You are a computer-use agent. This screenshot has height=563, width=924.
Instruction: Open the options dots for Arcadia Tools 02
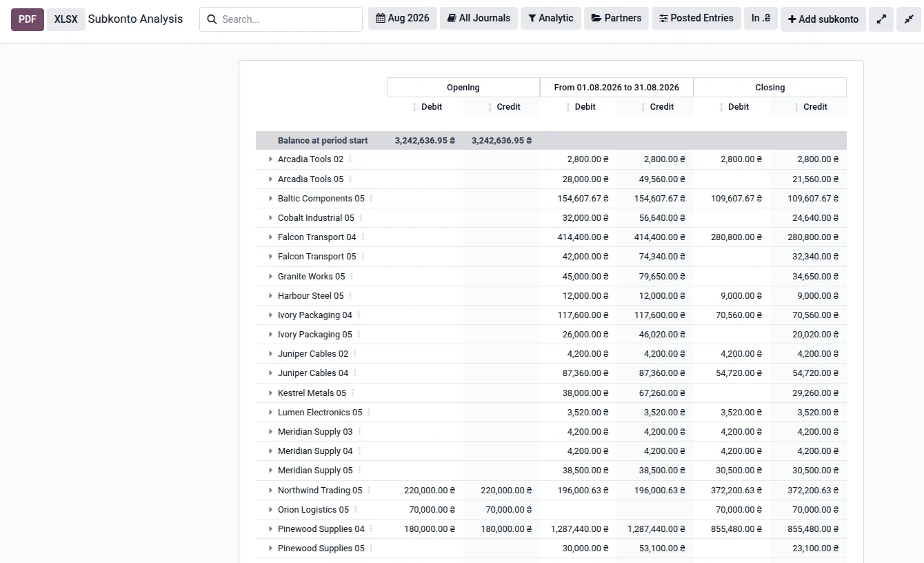350,159
